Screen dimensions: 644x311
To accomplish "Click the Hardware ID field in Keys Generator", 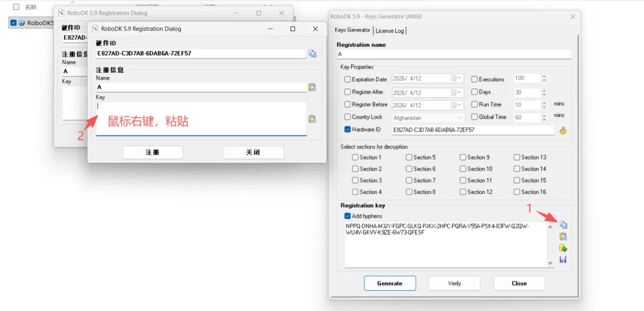I will (473, 130).
